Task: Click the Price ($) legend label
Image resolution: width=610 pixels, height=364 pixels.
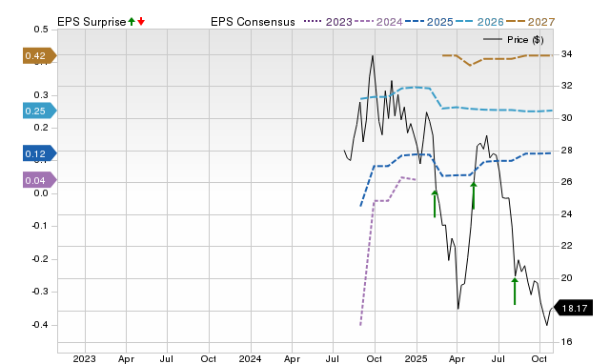Action: [x=525, y=40]
